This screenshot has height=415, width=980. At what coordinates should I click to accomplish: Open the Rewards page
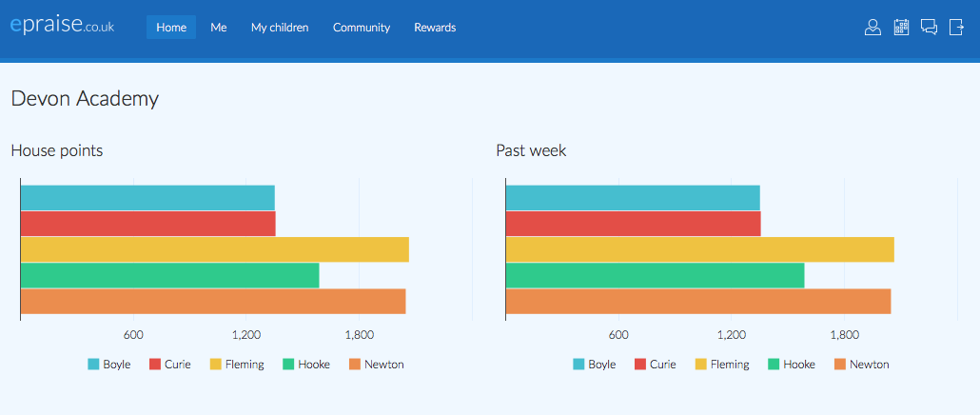[x=435, y=28]
